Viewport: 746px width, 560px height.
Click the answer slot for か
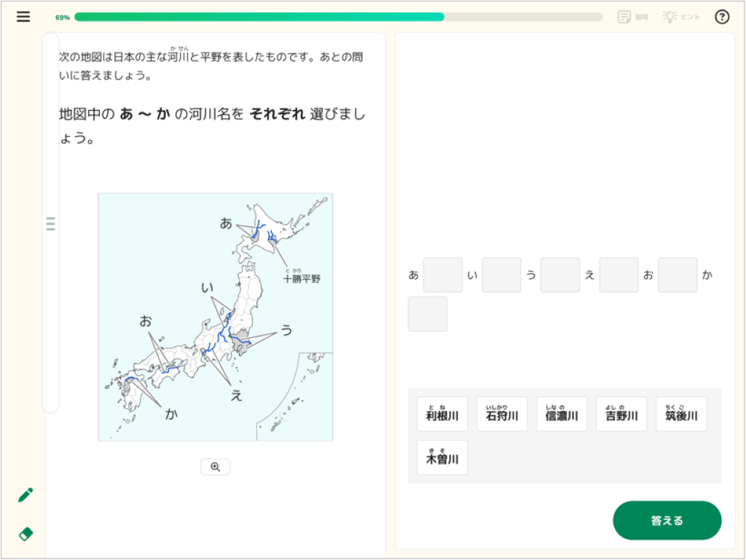click(428, 314)
